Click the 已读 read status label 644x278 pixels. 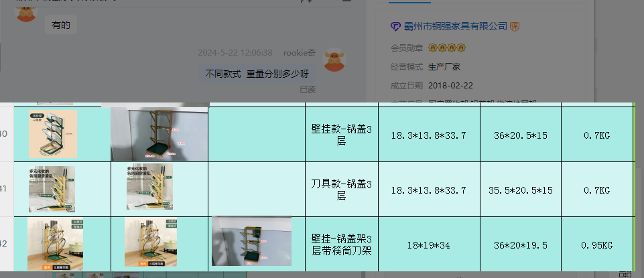pos(308,90)
